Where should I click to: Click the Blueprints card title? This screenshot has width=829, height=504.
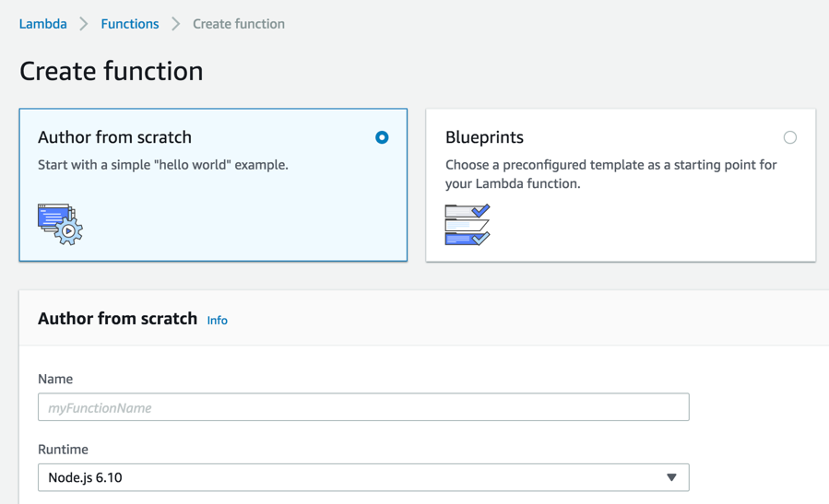tap(484, 137)
